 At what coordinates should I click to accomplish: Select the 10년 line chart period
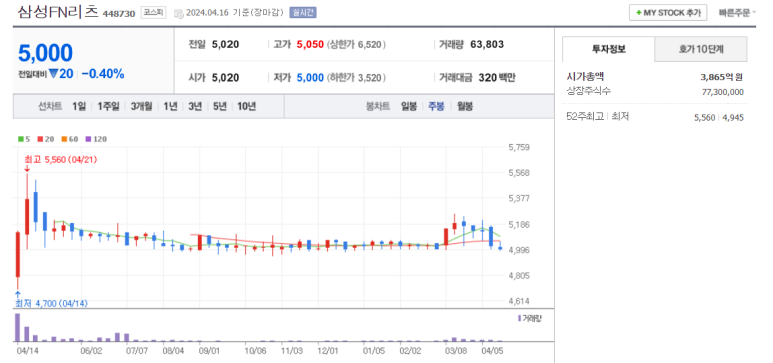(246, 106)
